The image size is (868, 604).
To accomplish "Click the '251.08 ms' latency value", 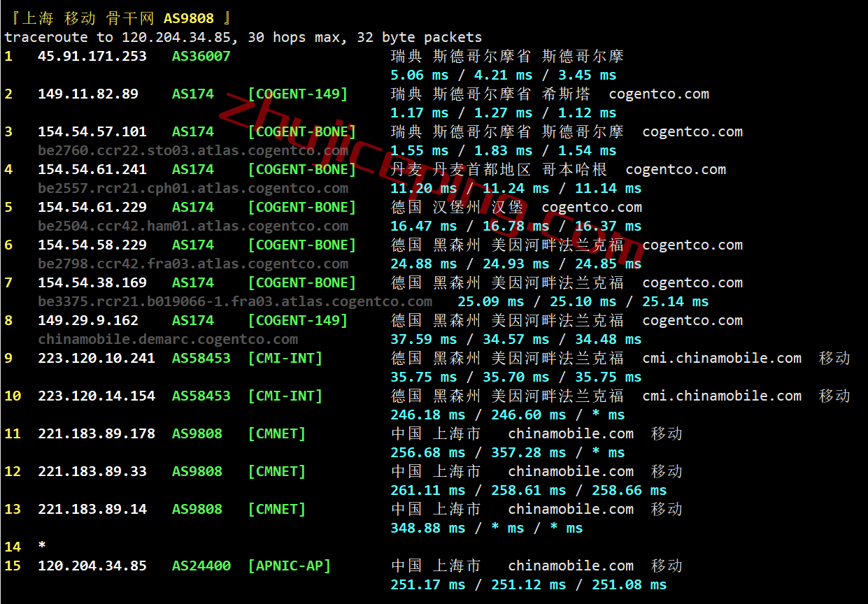I will pos(629,584).
